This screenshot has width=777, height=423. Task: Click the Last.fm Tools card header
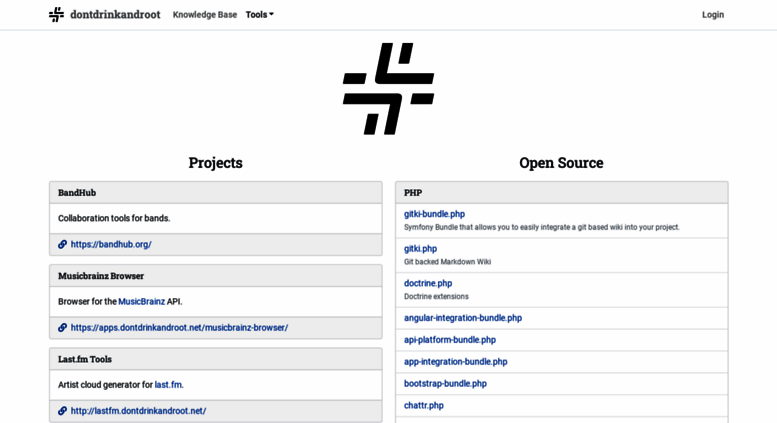point(216,359)
